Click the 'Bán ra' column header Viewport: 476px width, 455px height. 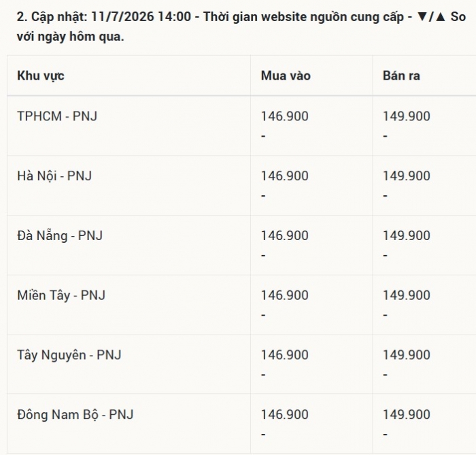pos(401,76)
